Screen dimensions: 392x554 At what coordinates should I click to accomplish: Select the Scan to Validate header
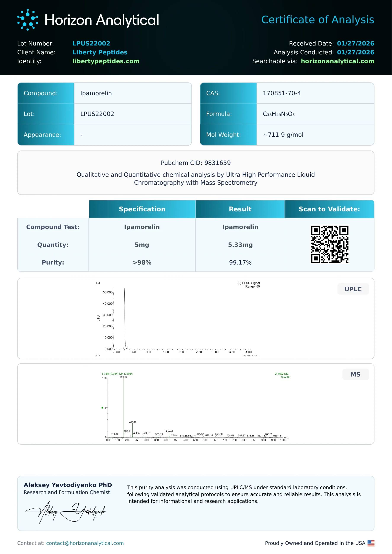tap(329, 209)
